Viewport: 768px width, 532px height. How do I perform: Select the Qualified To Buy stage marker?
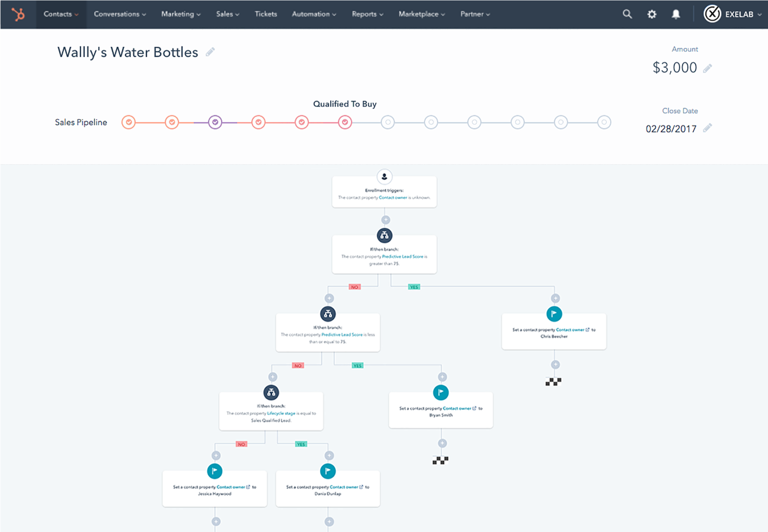[345, 122]
